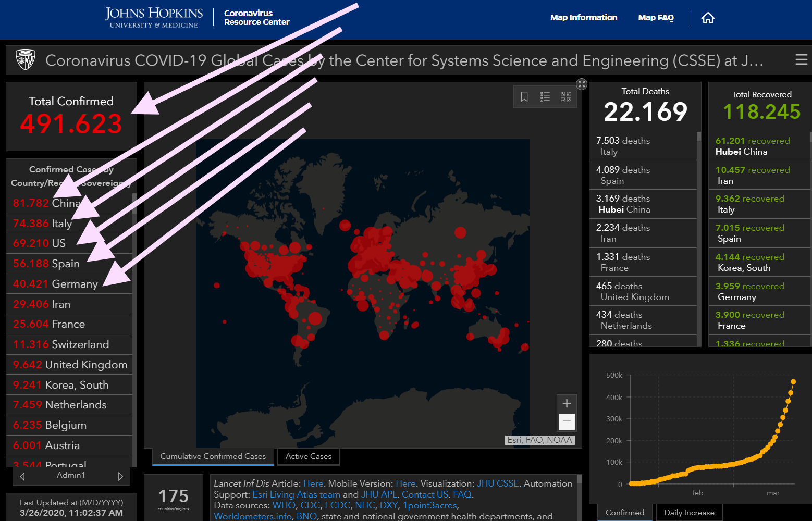Select Netherlands row with 7.459 cases
812x521 pixels.
pyautogui.click(x=69, y=405)
